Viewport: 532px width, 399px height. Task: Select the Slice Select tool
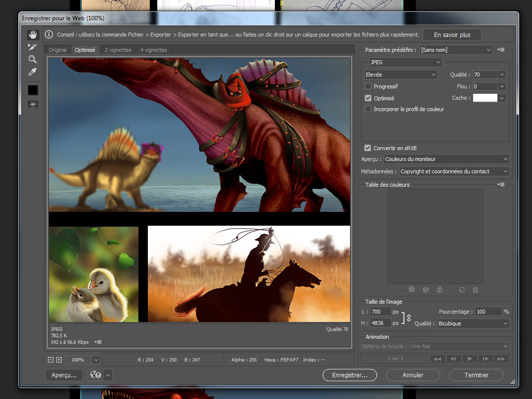tap(33, 47)
